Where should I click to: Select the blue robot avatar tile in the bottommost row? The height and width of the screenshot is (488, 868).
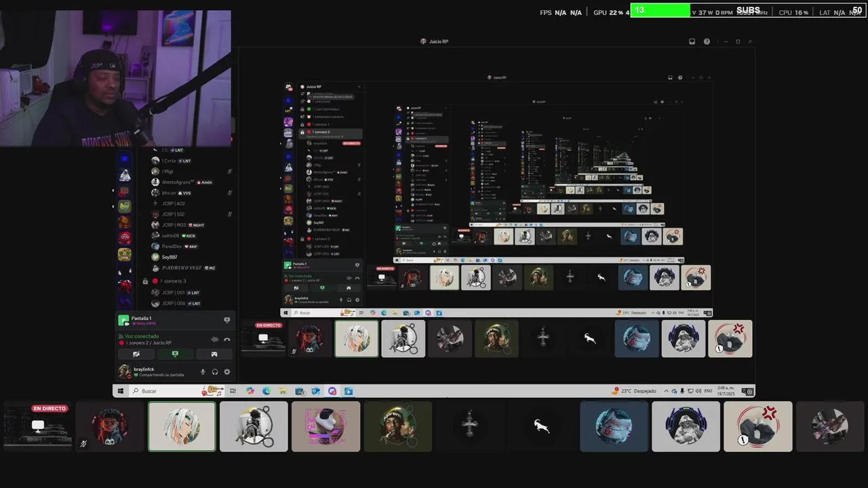coord(614,426)
